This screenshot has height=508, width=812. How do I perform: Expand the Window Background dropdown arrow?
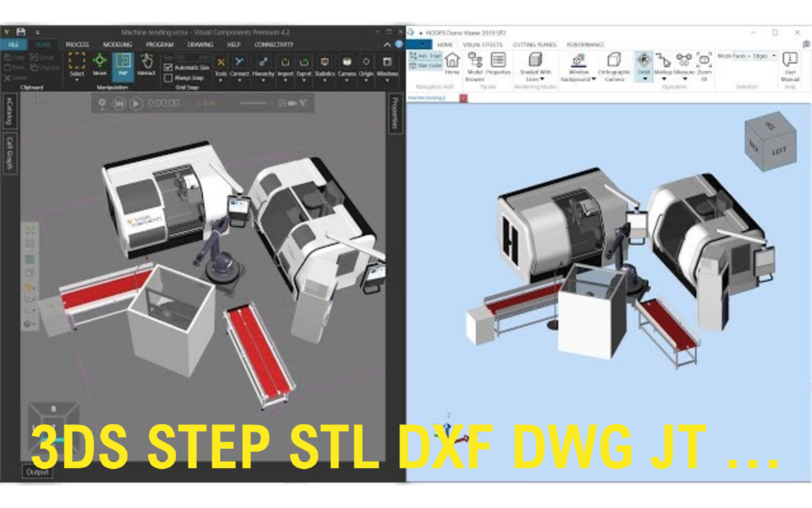point(594,80)
